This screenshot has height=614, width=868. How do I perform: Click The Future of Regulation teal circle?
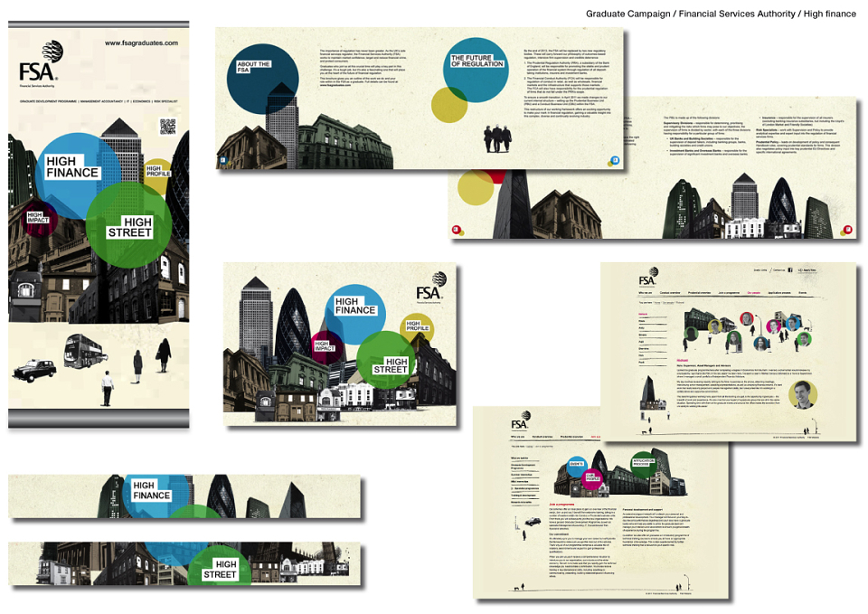[x=476, y=71]
